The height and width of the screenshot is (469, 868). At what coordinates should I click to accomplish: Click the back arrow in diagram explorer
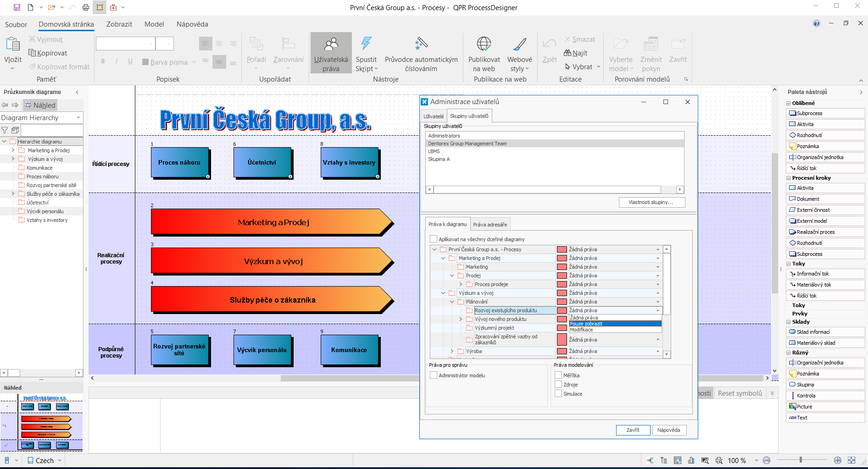click(5, 105)
